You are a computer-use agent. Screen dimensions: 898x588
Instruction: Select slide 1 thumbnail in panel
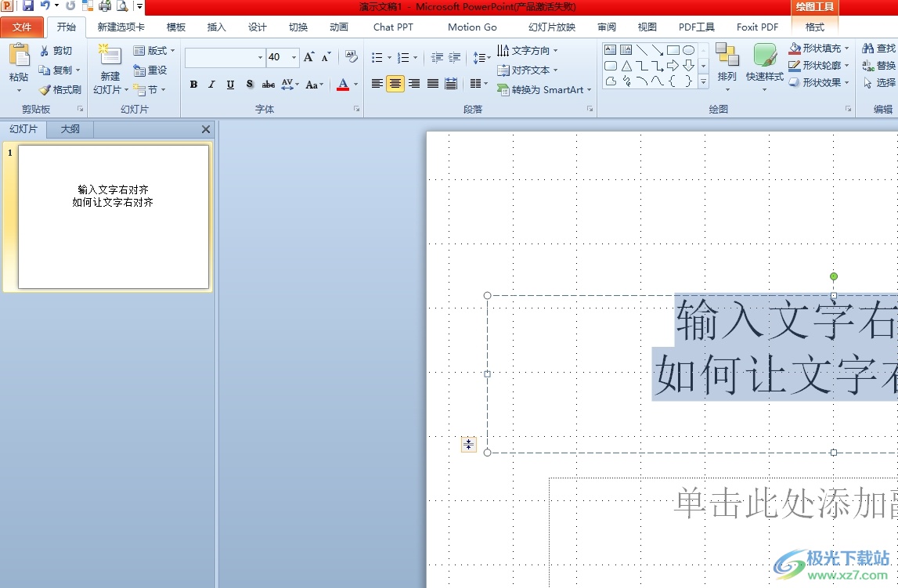pos(114,217)
